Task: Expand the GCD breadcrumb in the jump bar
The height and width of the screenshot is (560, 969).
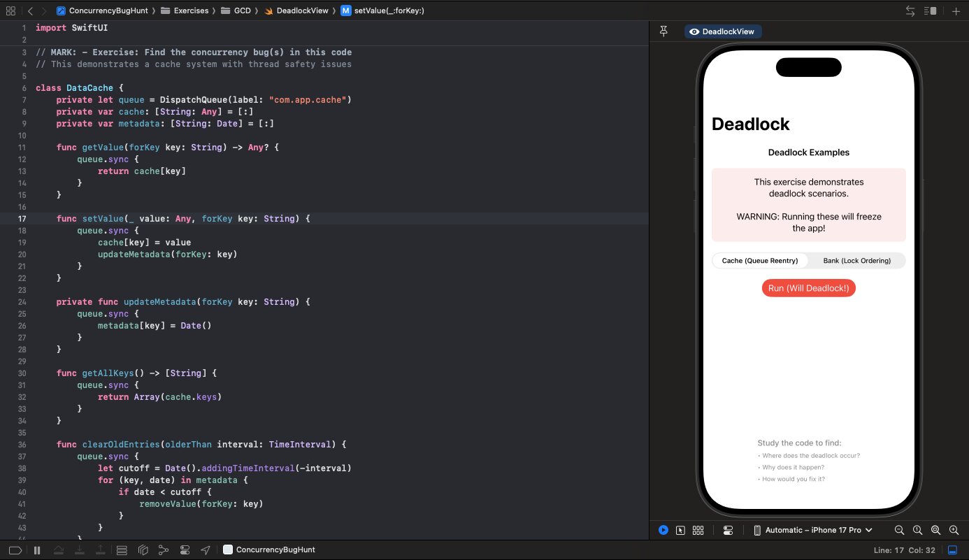Action: (x=242, y=10)
